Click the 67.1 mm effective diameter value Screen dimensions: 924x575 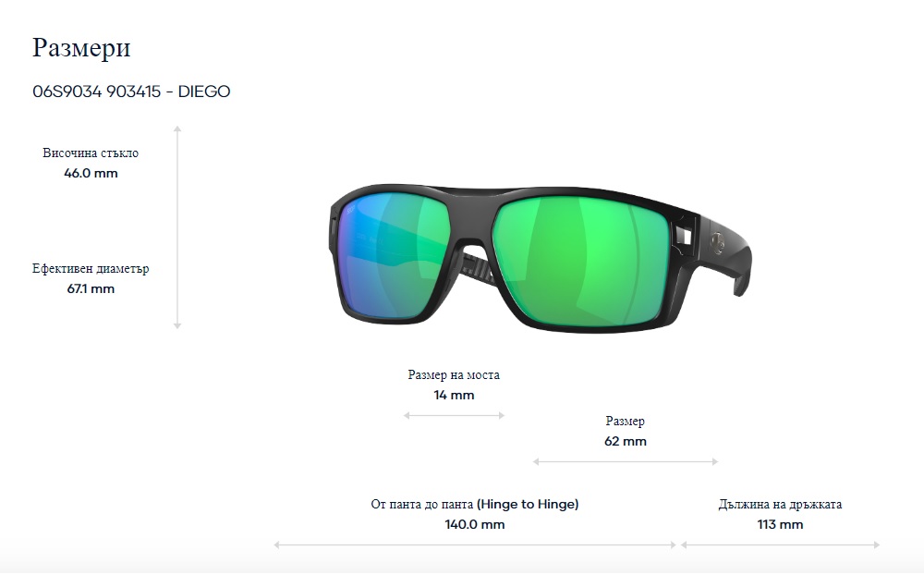[x=91, y=288]
